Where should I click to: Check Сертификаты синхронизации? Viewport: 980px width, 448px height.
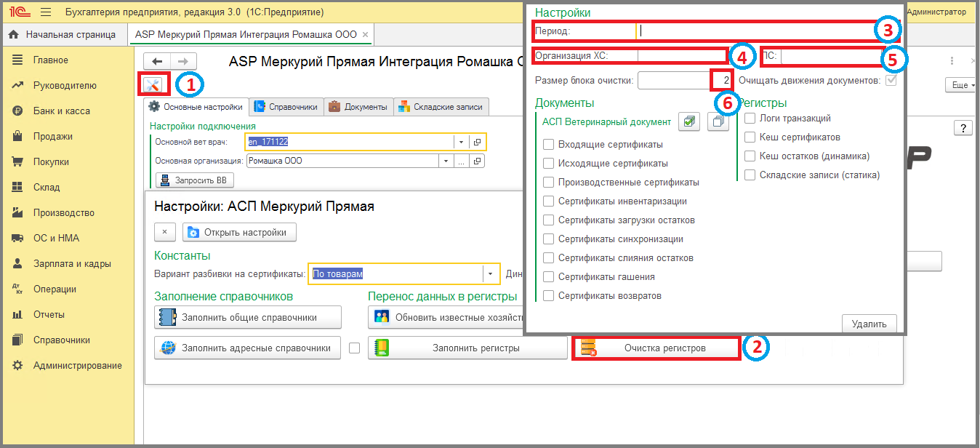click(x=549, y=239)
